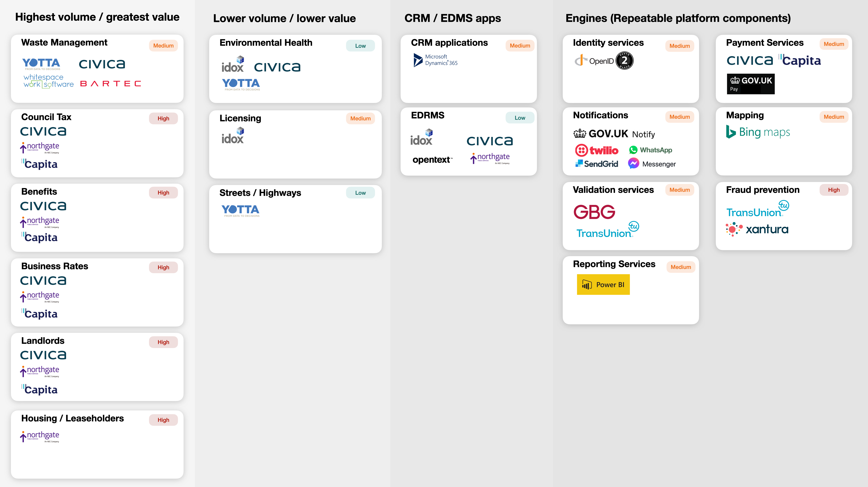868x487 pixels.
Task: Click the High badge on Fraud prevention
Action: (834, 190)
